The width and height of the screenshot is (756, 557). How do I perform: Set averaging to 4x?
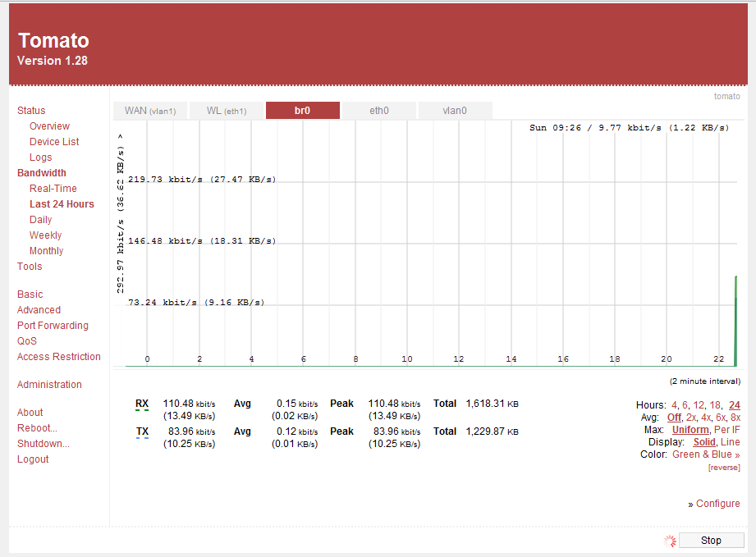coord(706,418)
